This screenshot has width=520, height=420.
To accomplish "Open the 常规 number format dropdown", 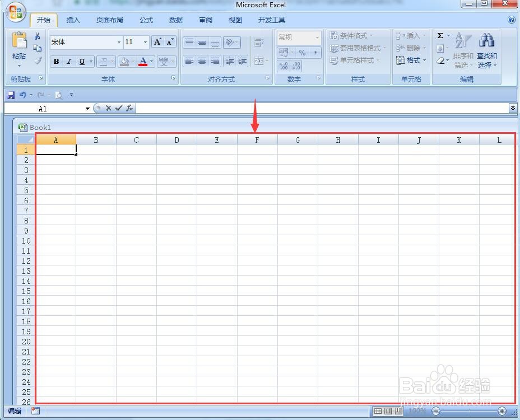I will (317, 38).
